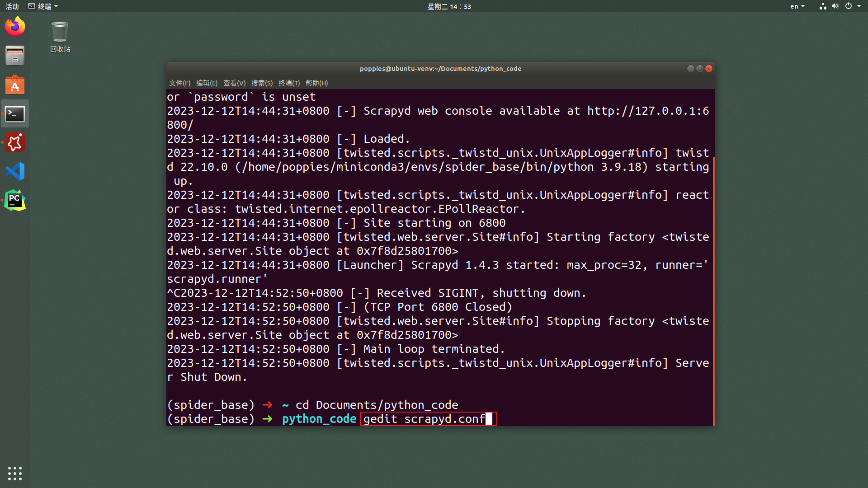The width and height of the screenshot is (868, 488).
Task: Open the 活动 activities overview
Action: tap(12, 6)
